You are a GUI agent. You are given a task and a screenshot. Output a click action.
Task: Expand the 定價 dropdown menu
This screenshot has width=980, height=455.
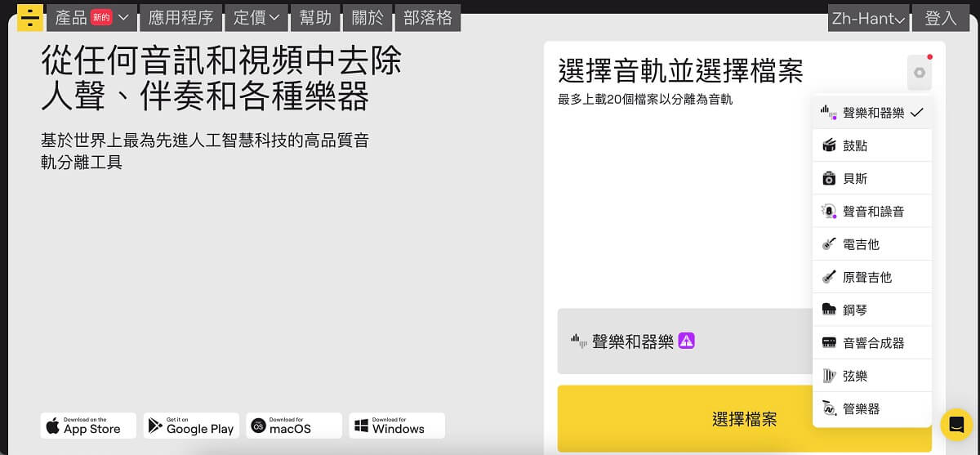pos(256,17)
